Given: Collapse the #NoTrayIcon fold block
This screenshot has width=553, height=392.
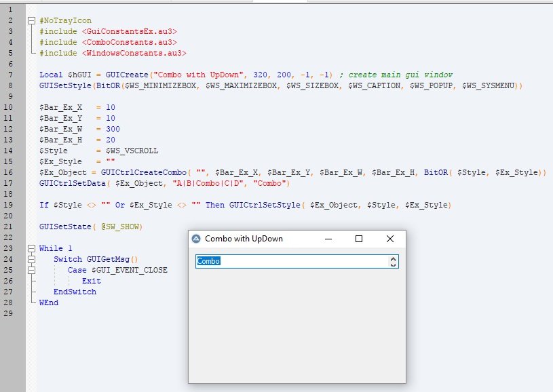Looking at the screenshot, I should [31, 21].
